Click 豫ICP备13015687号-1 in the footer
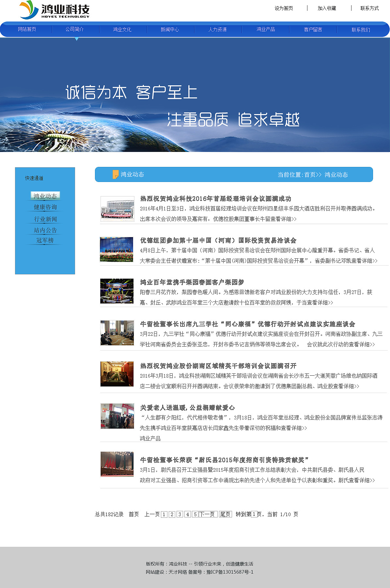Image resolution: width=390 pixels, height=588 pixels. pyautogui.click(x=230, y=572)
